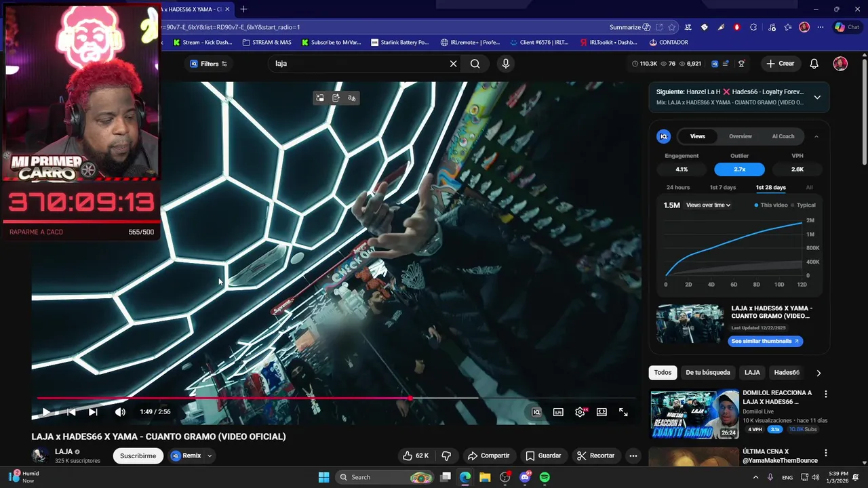Like the video with 62 K likes

coord(416,456)
